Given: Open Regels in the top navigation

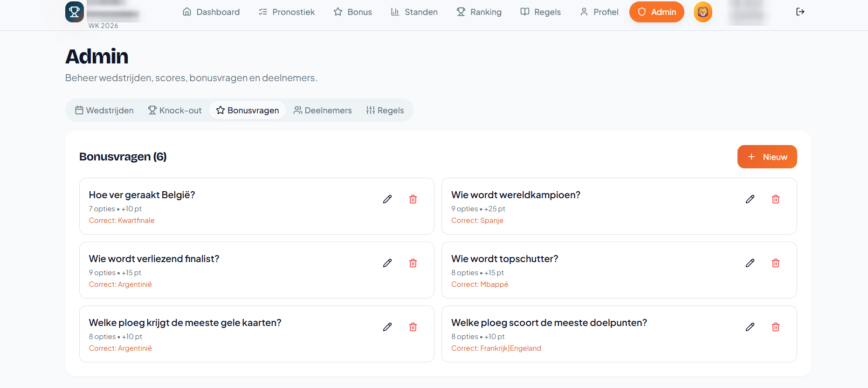Looking at the screenshot, I should click(x=541, y=12).
